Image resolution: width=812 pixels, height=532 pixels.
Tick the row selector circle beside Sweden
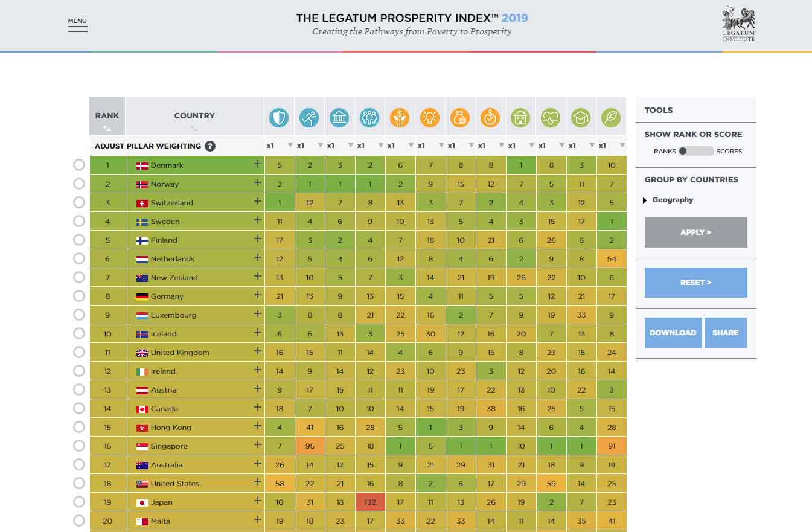(79, 221)
